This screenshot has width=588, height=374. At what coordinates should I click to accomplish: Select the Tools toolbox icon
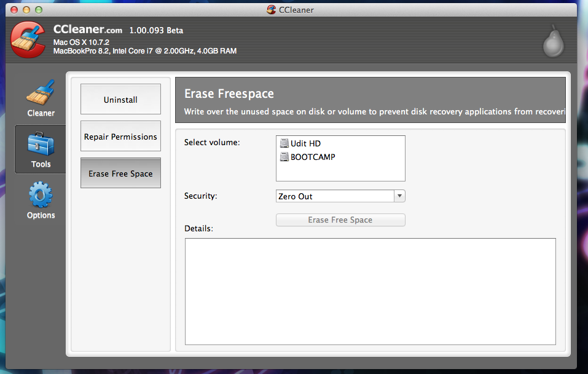click(x=41, y=143)
